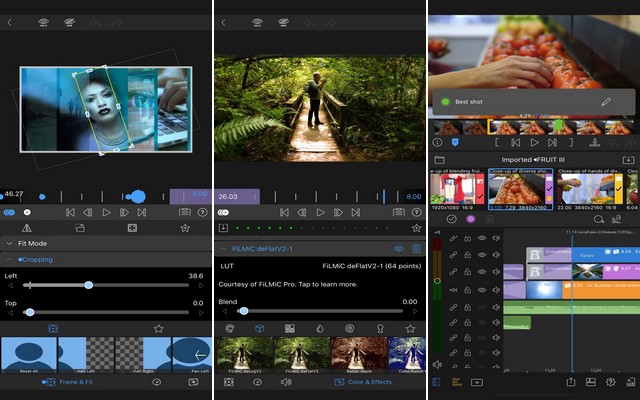Viewport: 640px width, 400px height.
Task: Apply the Reset All frame preset
Action: tap(29, 355)
